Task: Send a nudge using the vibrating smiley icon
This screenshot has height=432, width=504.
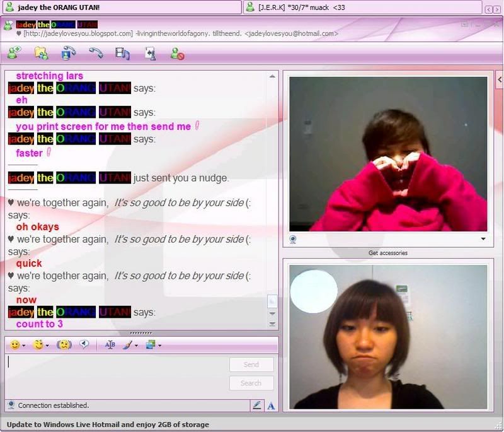Action: pos(64,345)
